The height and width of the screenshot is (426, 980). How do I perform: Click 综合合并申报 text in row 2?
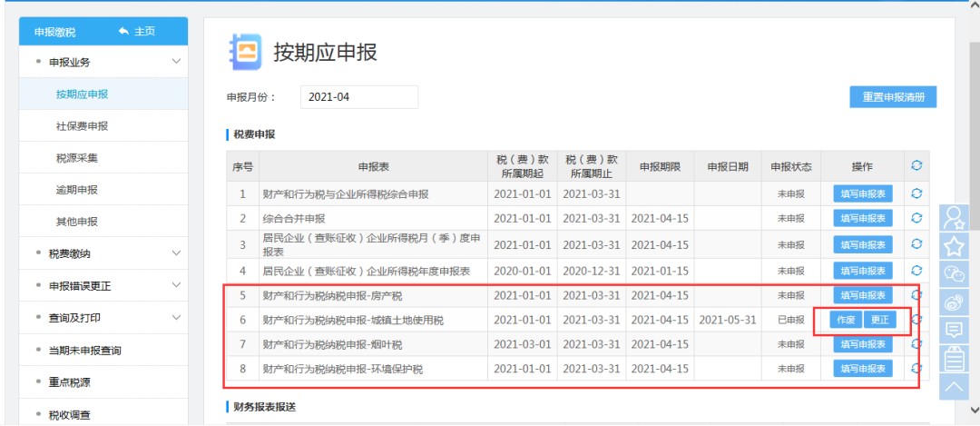click(294, 218)
